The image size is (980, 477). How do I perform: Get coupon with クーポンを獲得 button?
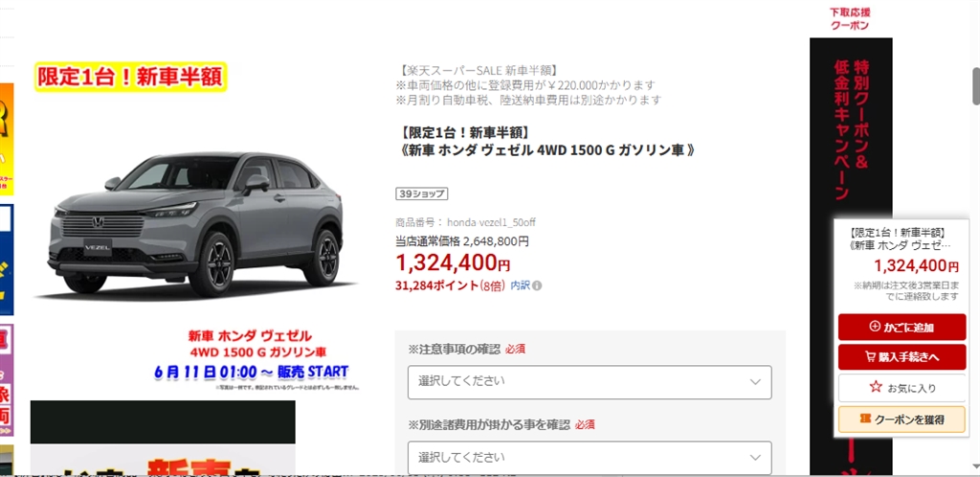click(x=902, y=419)
